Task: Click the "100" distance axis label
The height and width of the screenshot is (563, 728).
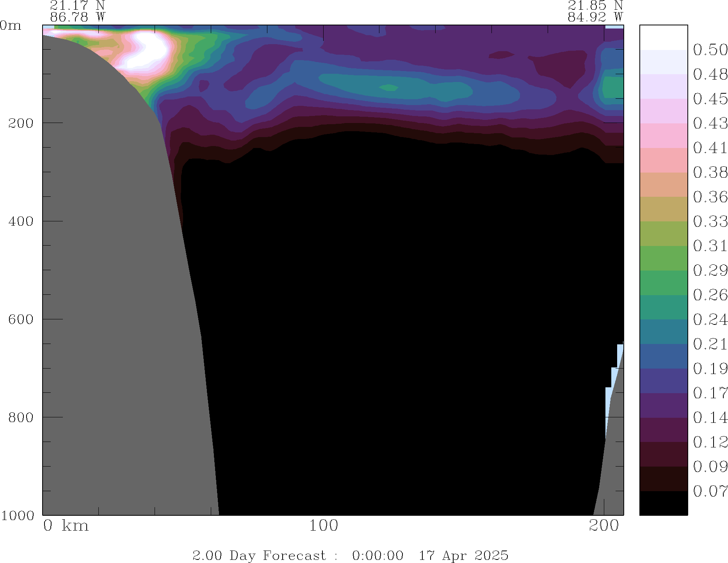Action: click(324, 526)
